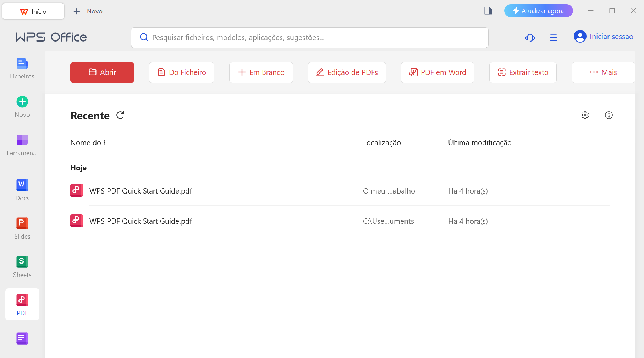
Task: Open the hamburger main menu
Action: point(554,38)
